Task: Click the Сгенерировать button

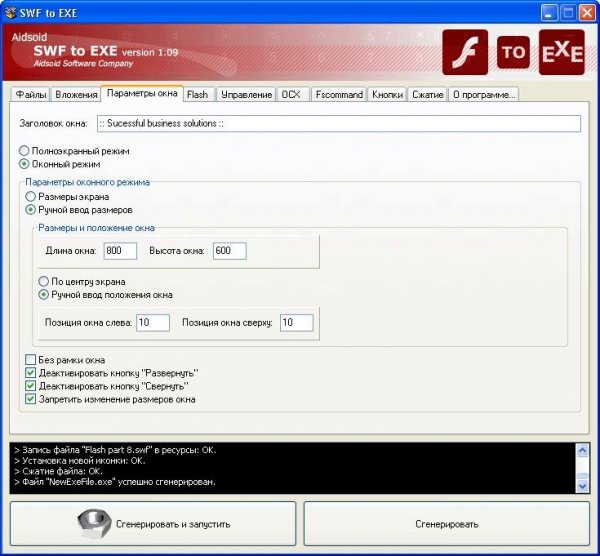Action: click(x=447, y=524)
